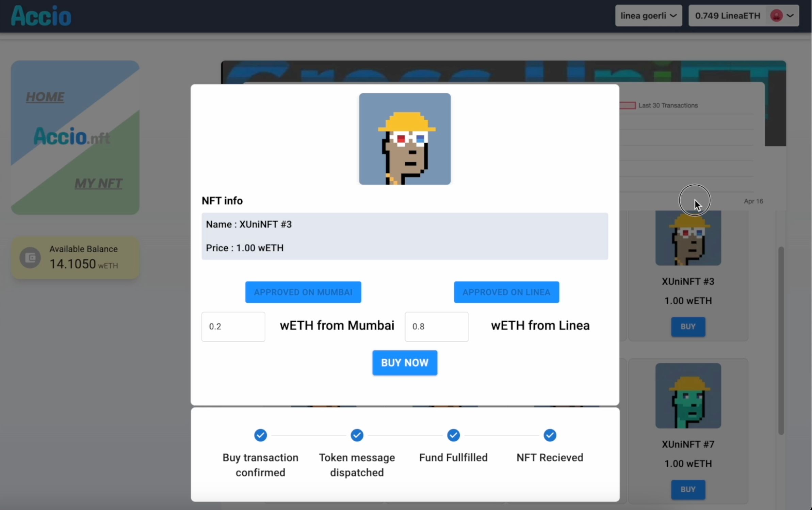The height and width of the screenshot is (510, 812).
Task: Go to HOME in sidebar
Action: point(45,97)
